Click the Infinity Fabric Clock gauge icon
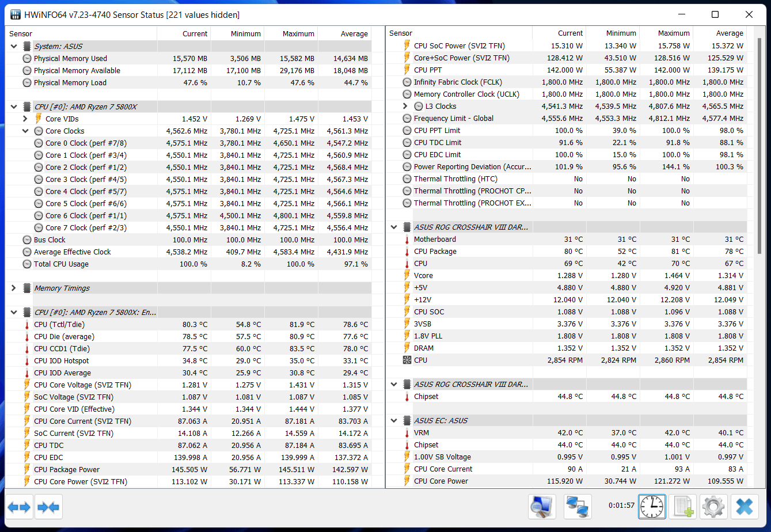The image size is (771, 532). click(x=408, y=82)
